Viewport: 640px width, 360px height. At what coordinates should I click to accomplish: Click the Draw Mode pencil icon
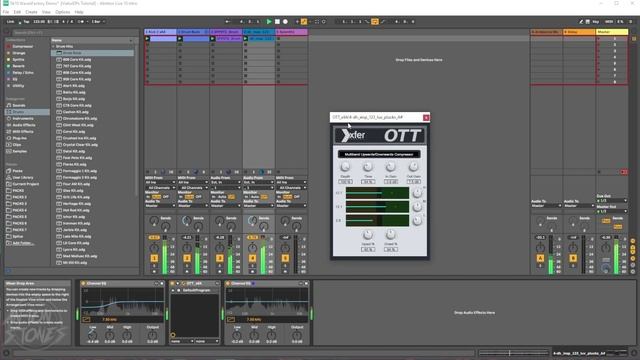pyautogui.click(x=581, y=22)
